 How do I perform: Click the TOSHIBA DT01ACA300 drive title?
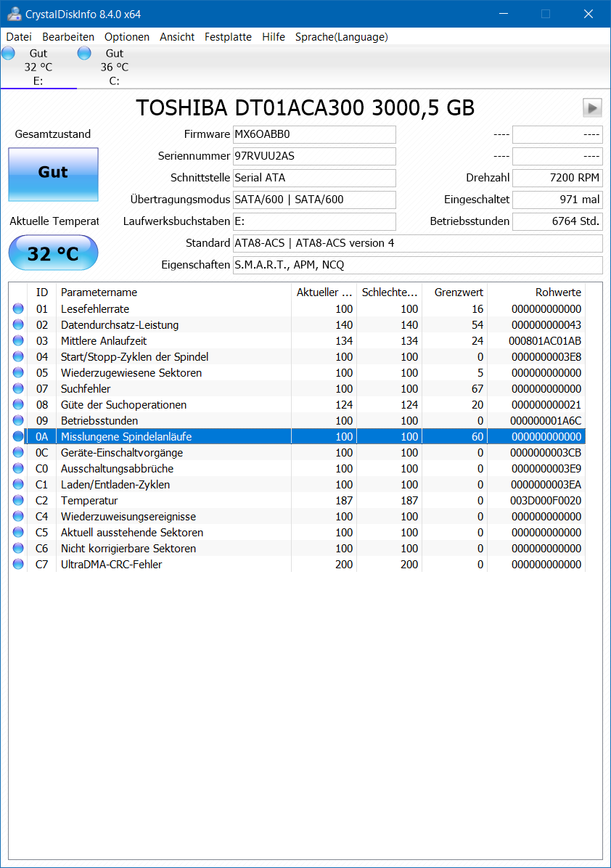coord(305,108)
